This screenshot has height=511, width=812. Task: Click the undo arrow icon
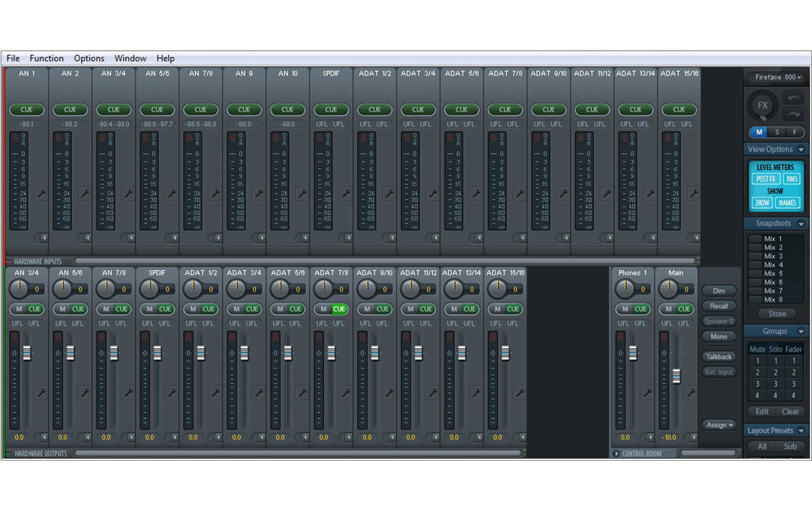click(794, 98)
